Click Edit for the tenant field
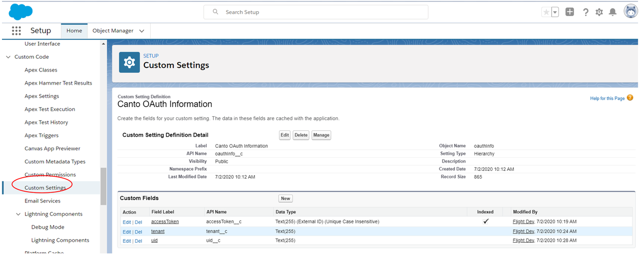This screenshot has width=644, height=255. point(127,232)
